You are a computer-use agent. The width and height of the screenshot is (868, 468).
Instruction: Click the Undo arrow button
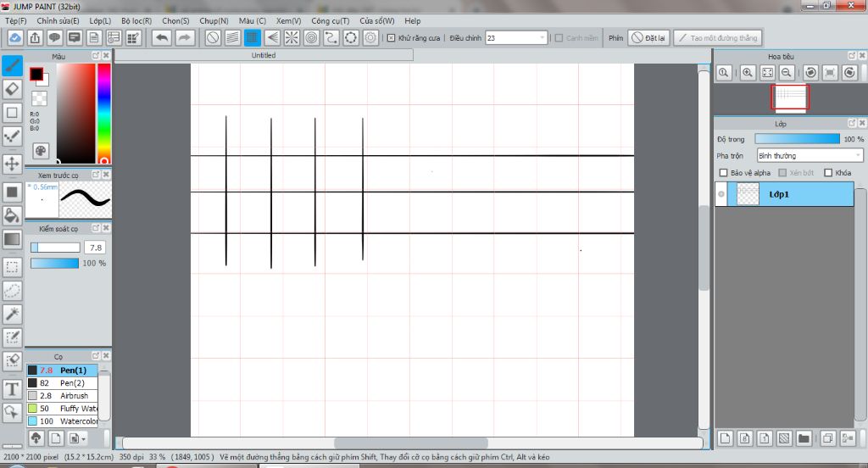pyautogui.click(x=162, y=37)
